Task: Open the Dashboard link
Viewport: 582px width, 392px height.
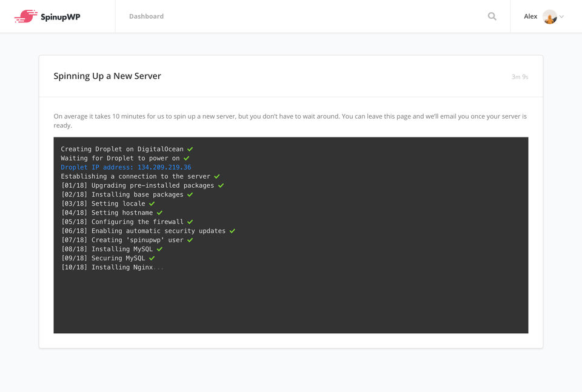Action: point(146,16)
